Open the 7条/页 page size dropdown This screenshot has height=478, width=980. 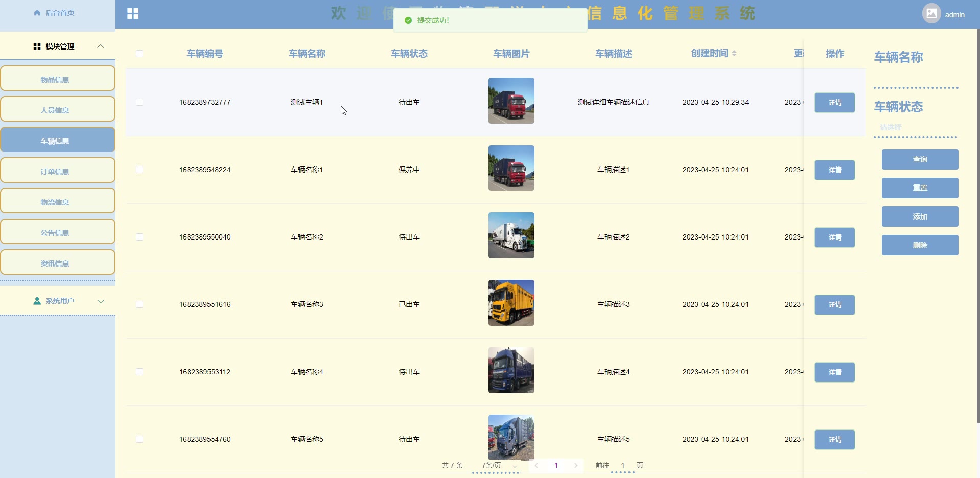click(499, 465)
